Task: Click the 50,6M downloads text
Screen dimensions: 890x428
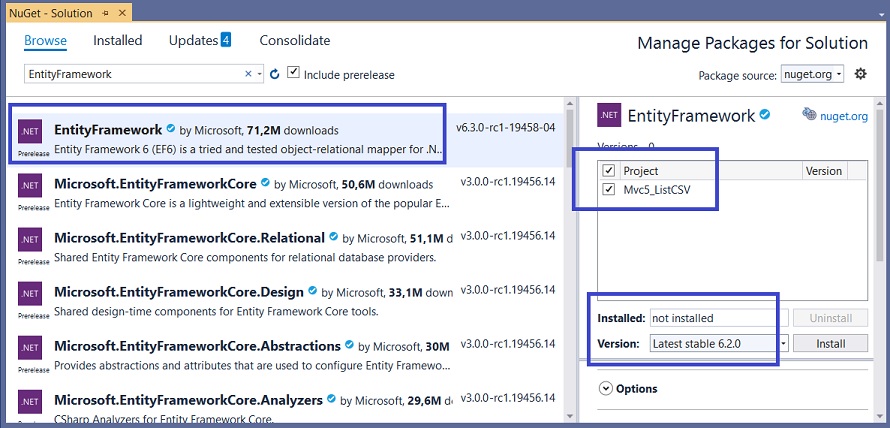Action: pos(387,184)
